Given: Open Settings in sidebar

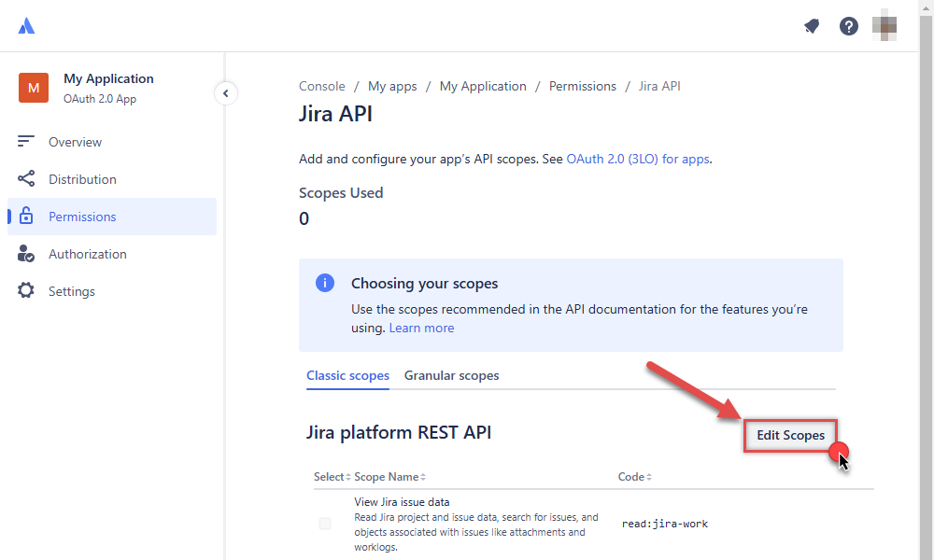Looking at the screenshot, I should [x=112, y=291].
